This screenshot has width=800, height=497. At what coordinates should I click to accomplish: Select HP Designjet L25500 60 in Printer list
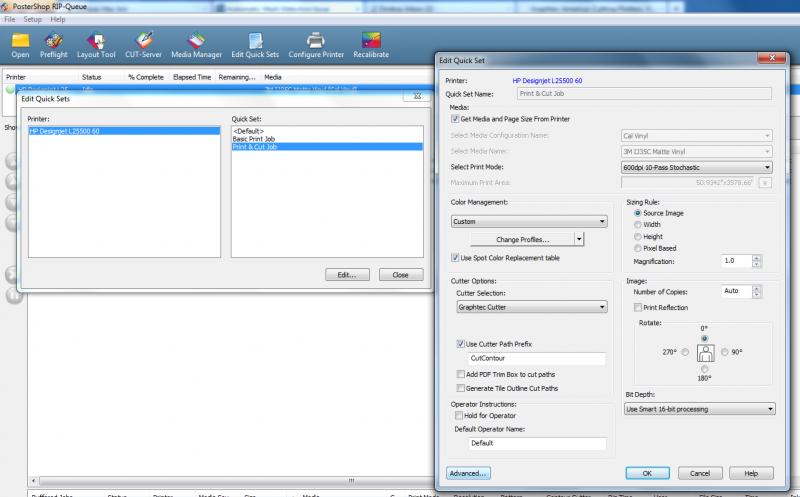coord(124,131)
